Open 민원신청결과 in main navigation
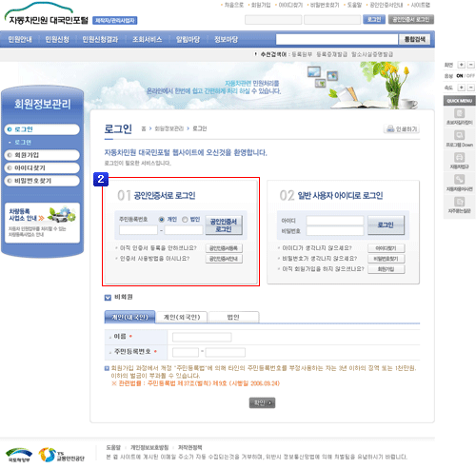 click(x=100, y=39)
